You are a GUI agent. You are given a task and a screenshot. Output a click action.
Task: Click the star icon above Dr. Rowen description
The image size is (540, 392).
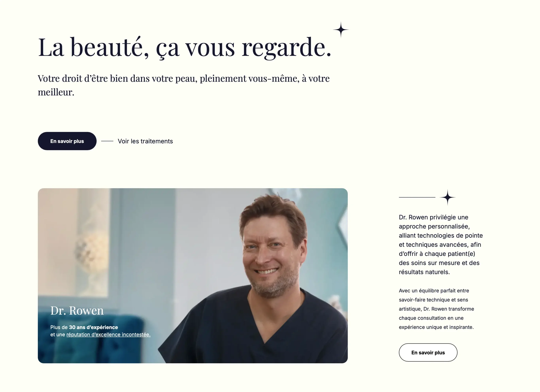click(448, 197)
